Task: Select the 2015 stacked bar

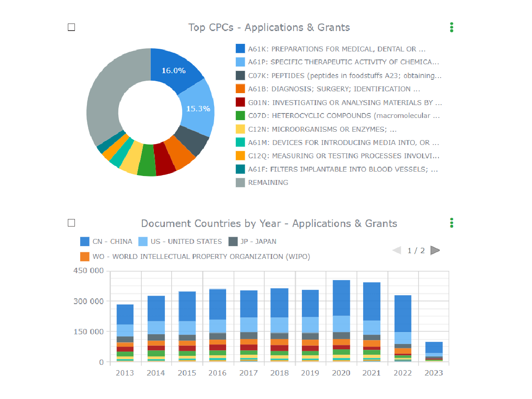Action: (187, 327)
